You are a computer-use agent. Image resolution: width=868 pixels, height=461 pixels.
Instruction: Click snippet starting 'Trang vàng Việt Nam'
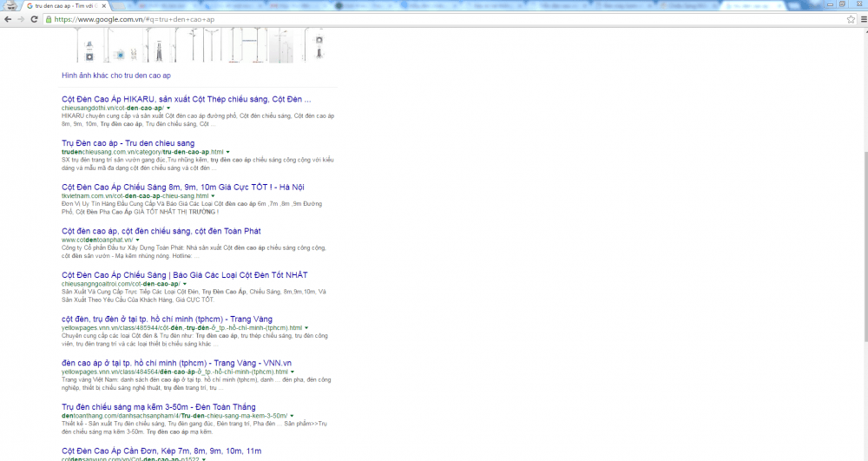click(196, 384)
